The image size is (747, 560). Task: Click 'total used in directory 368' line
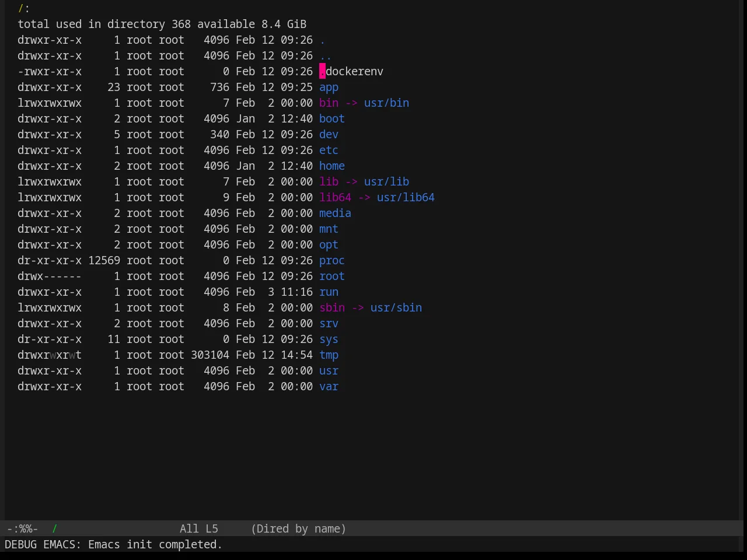tap(104, 24)
